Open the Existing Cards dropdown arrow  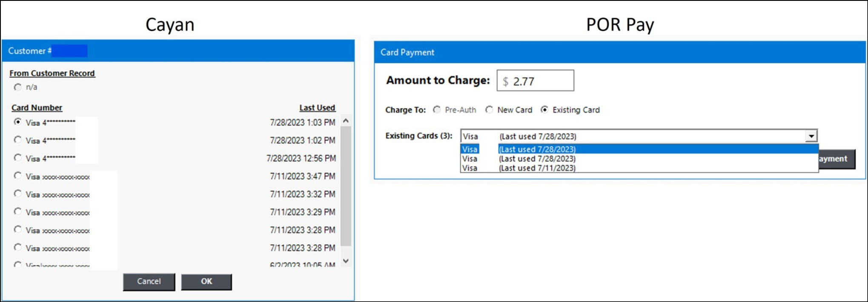pos(811,136)
